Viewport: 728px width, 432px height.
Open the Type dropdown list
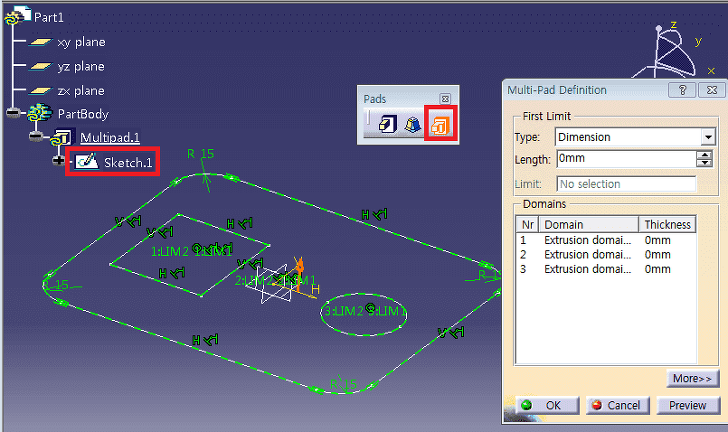(708, 137)
